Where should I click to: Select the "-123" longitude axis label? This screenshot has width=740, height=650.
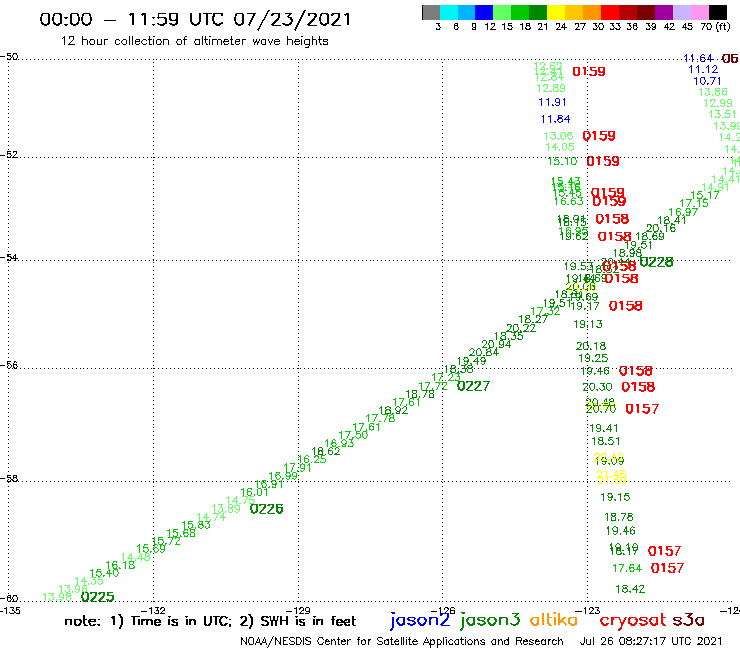588,611
